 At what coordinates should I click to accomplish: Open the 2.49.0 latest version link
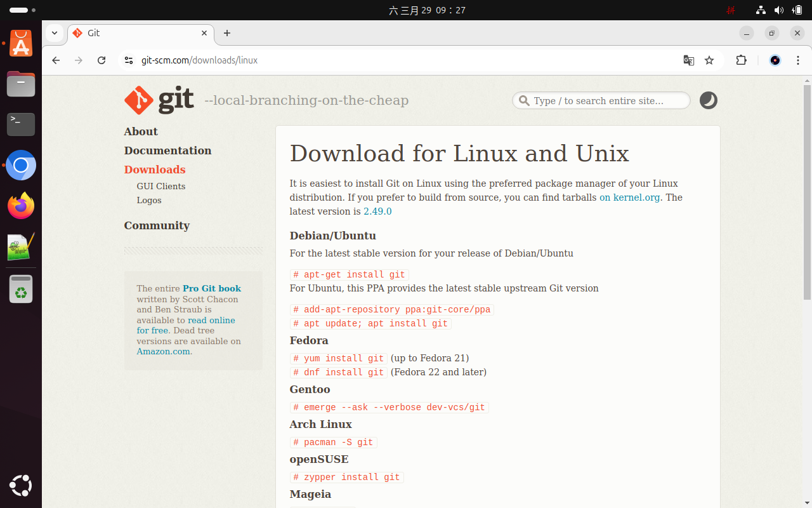tap(377, 211)
